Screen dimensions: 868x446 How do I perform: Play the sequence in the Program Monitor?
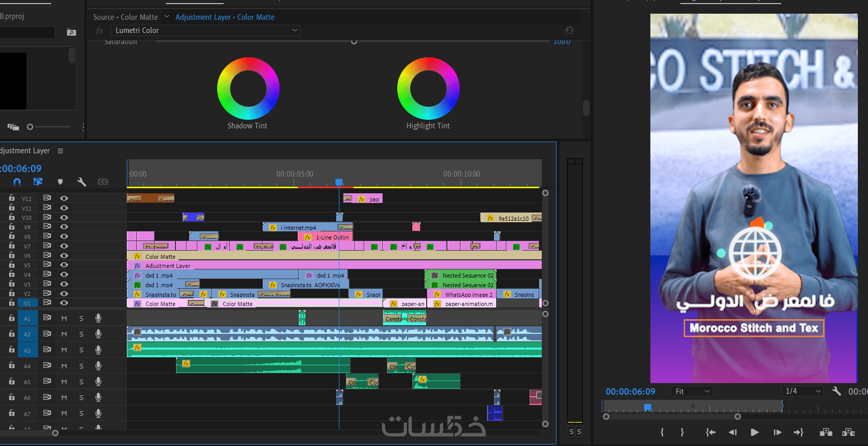[x=755, y=432]
